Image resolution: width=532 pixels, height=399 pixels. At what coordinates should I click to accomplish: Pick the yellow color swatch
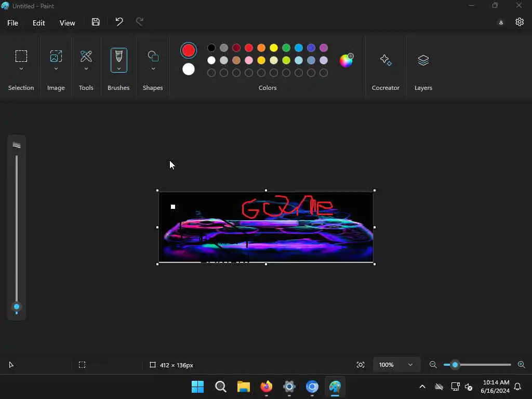(274, 48)
